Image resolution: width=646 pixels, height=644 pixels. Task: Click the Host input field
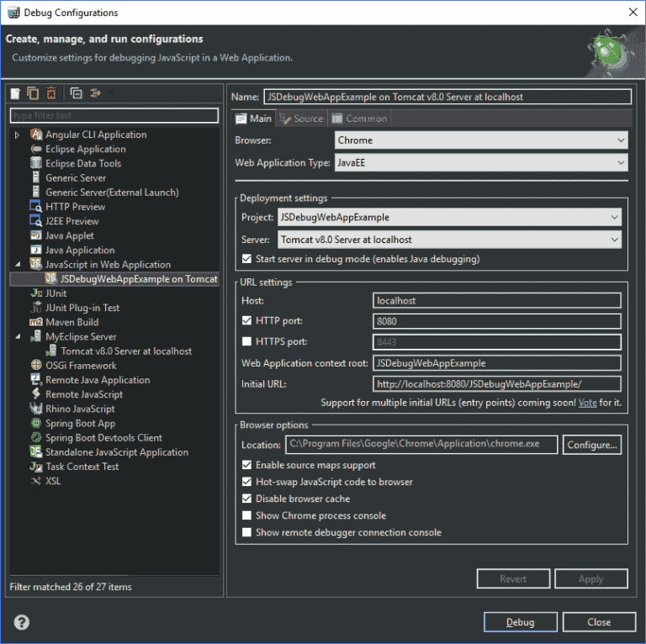pyautogui.click(x=497, y=300)
